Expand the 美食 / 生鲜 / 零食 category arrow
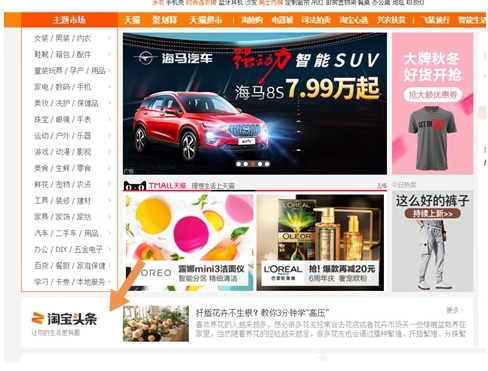This screenshot has height=371, width=488. point(109,168)
